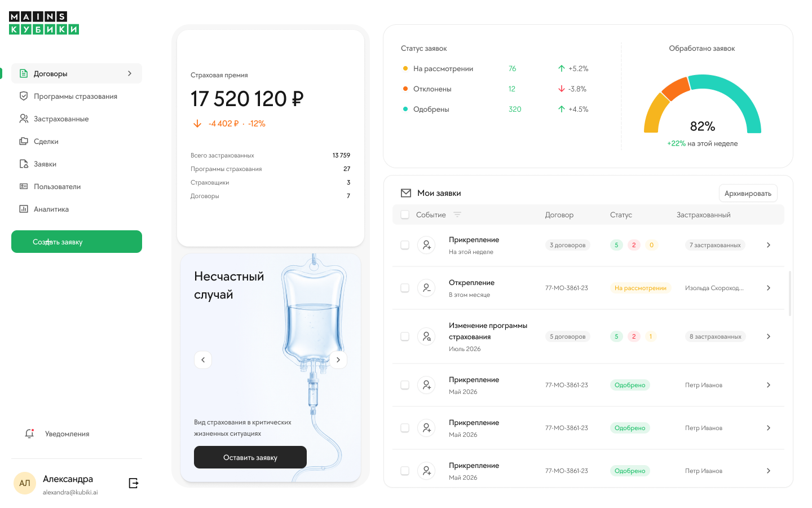Click the user-minus icon in Открепление row
This screenshot has width=812, height=508.
pos(426,288)
